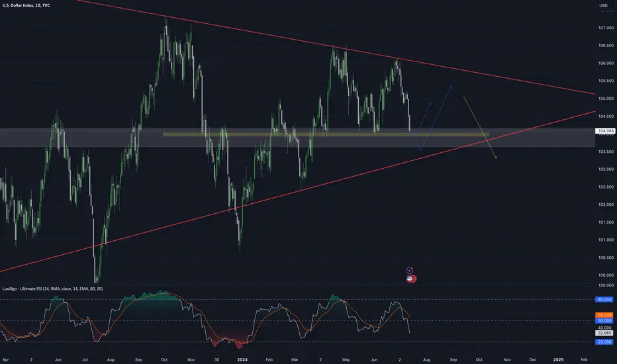Click the 105.500 price scale label
617x364 pixels.
(x=606, y=81)
